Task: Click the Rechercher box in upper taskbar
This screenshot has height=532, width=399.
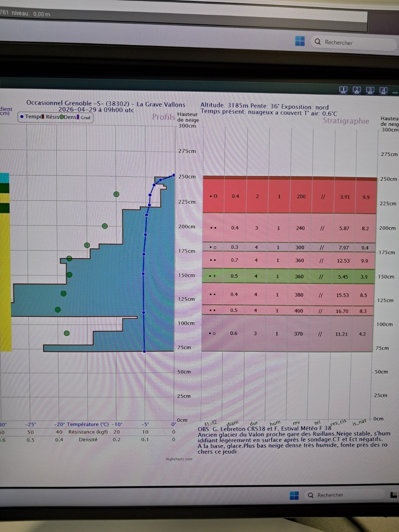Action: tap(352, 43)
